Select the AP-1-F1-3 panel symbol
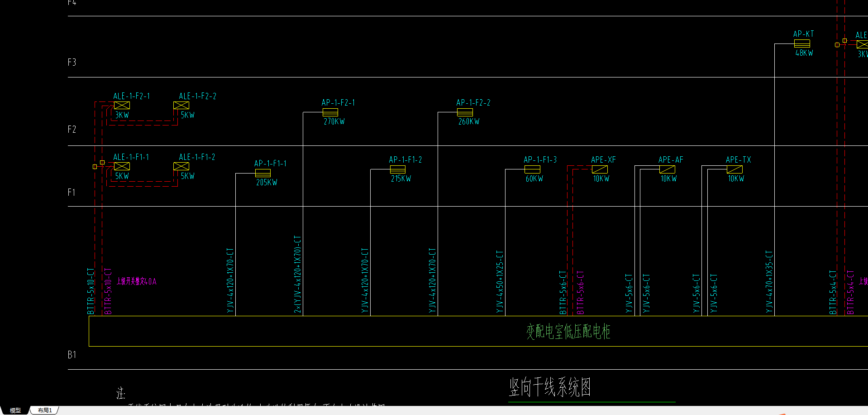The image size is (868, 415). 532,169
